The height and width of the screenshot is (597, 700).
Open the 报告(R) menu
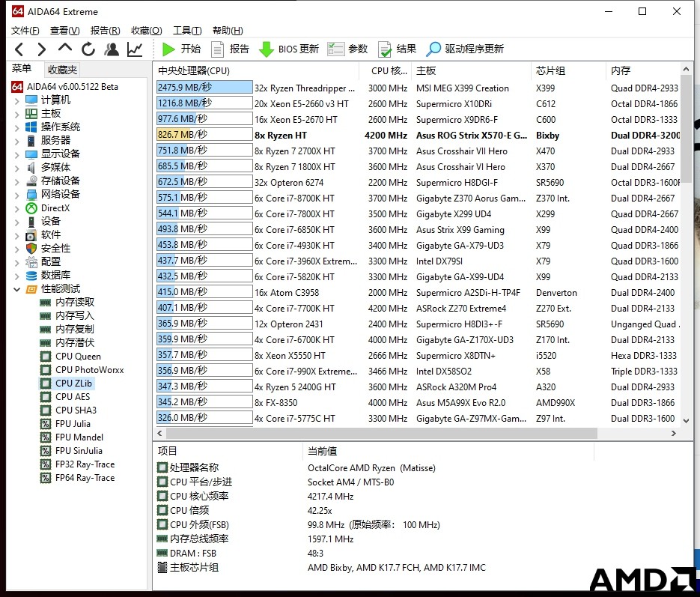click(106, 31)
